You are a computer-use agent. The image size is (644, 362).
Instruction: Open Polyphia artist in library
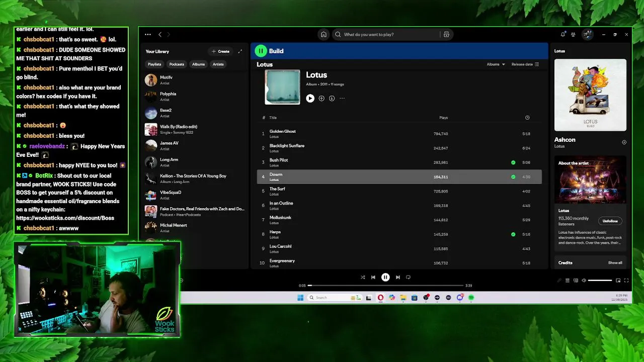[x=194, y=97]
